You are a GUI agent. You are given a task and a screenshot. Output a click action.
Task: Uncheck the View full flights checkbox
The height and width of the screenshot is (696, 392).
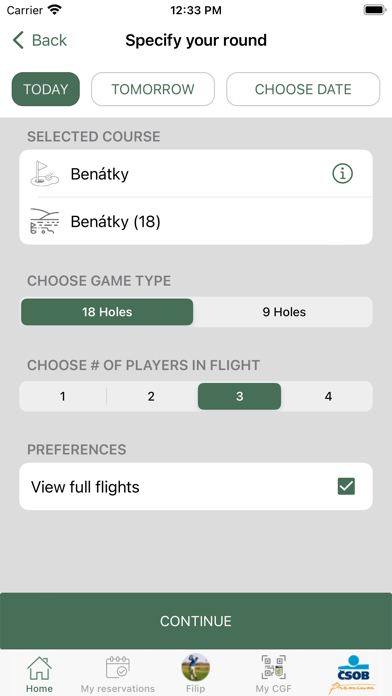tap(346, 486)
